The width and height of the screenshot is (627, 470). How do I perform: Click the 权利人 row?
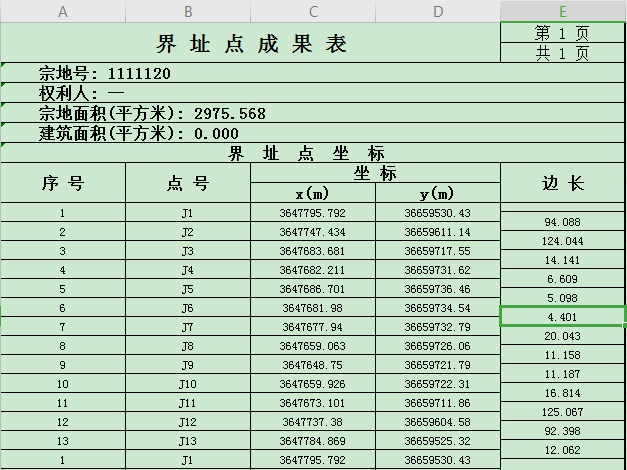(x=312, y=93)
